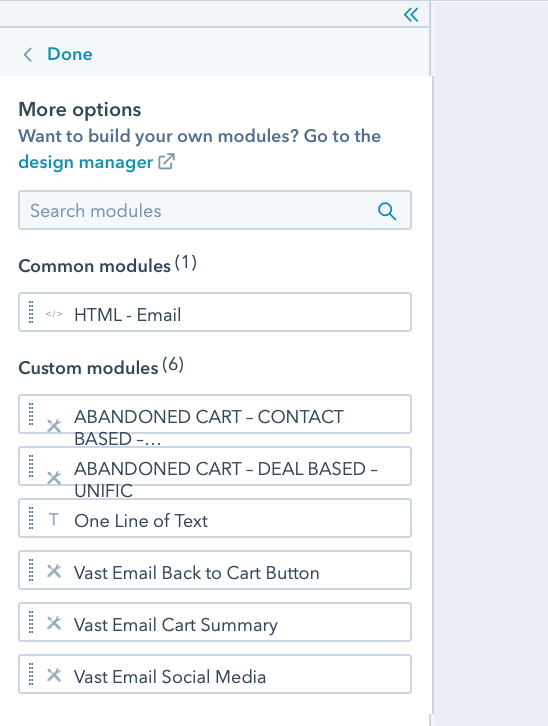Click the text icon on One Line of Text
548x726 pixels.
[54, 519]
